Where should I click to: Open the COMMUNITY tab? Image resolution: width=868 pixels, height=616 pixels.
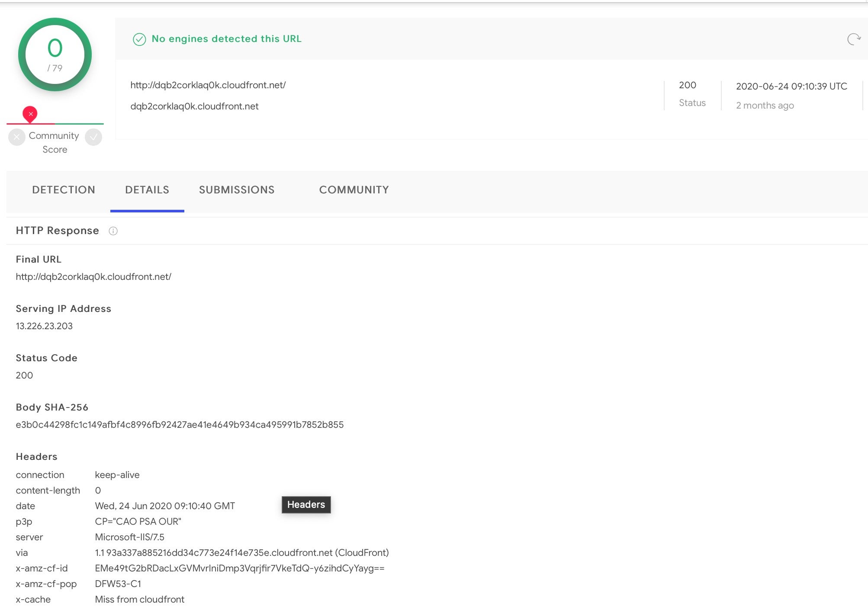(354, 190)
